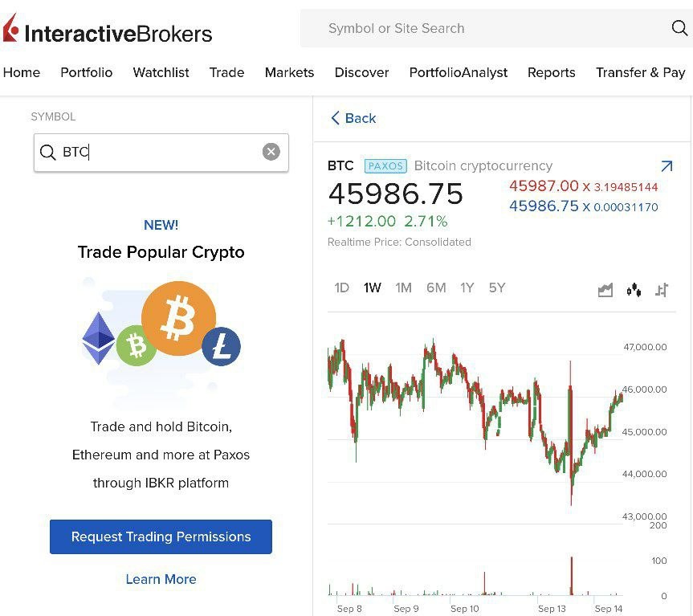Open BTC details via the arrow icon
This screenshot has height=616, width=693.
667,166
